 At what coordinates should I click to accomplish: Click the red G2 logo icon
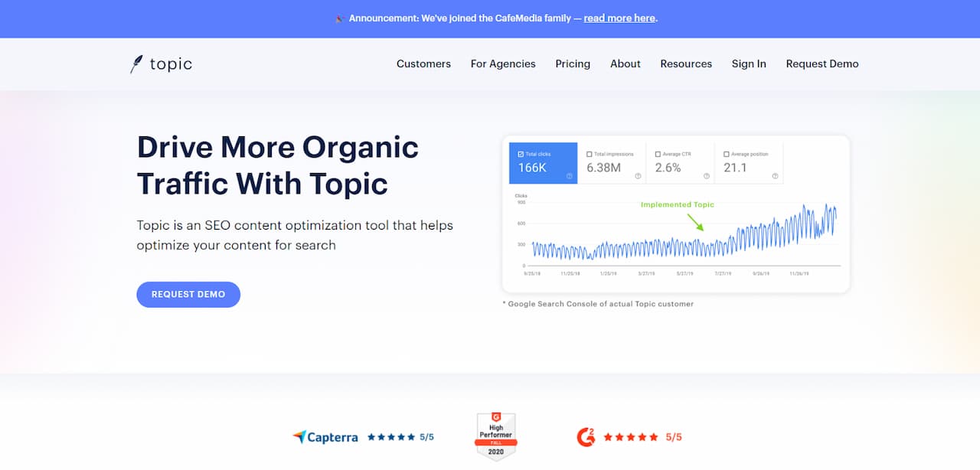[585, 437]
